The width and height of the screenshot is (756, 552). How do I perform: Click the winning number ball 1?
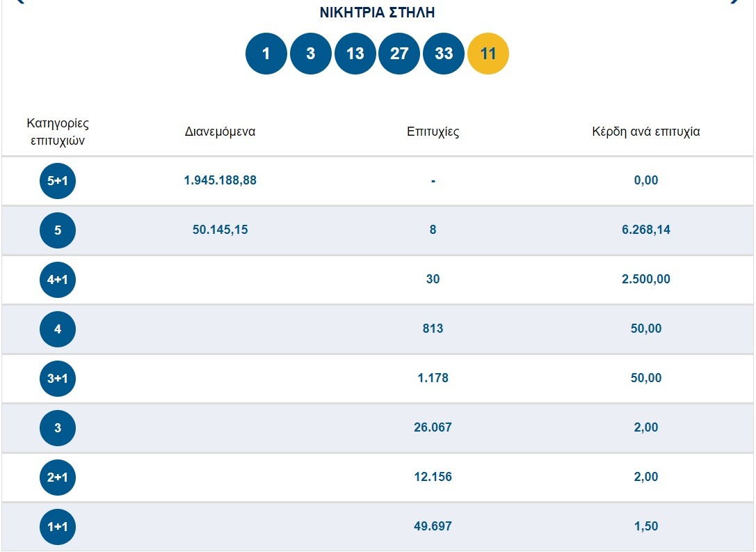(266, 54)
